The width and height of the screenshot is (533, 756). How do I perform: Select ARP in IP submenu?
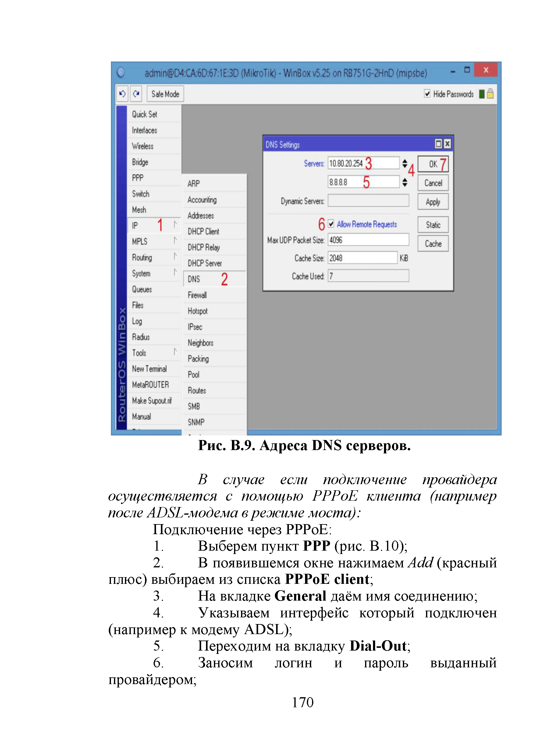tap(214, 184)
